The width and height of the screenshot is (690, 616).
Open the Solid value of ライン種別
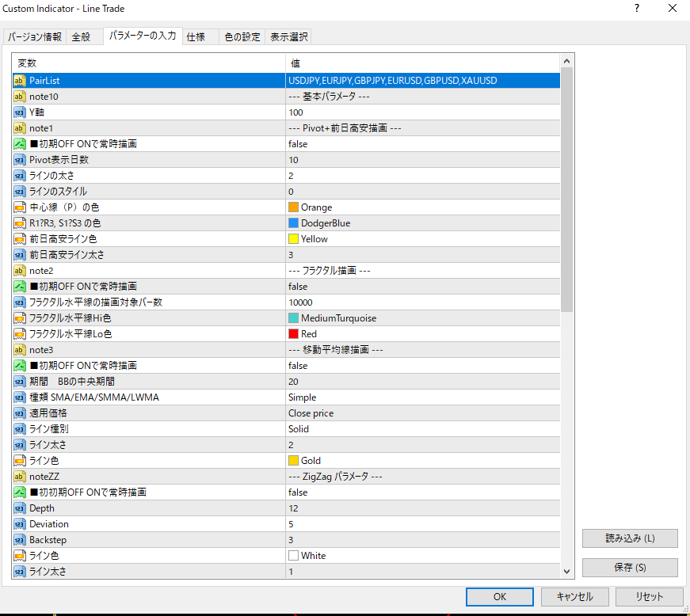(299, 429)
